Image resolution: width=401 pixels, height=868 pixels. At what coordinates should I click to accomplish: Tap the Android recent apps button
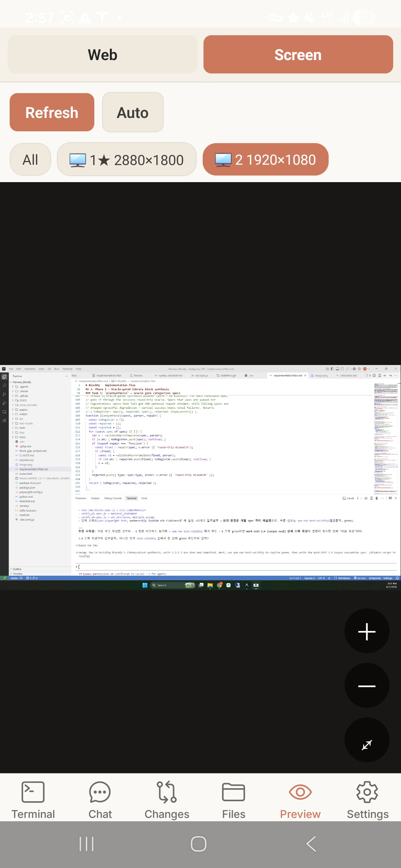[x=87, y=844]
